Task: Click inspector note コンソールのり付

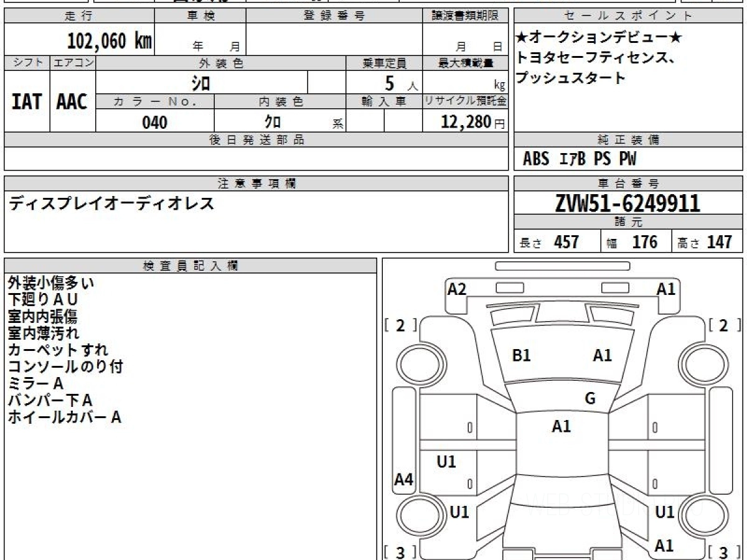Action: point(65,367)
